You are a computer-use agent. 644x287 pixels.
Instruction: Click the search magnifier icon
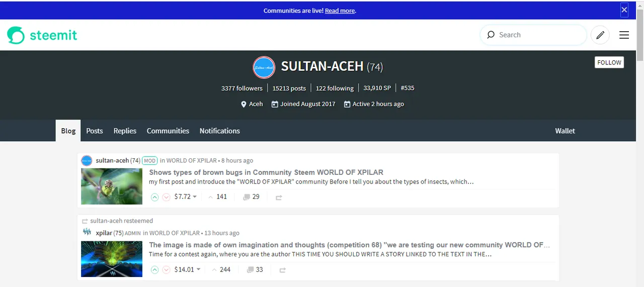pos(491,35)
